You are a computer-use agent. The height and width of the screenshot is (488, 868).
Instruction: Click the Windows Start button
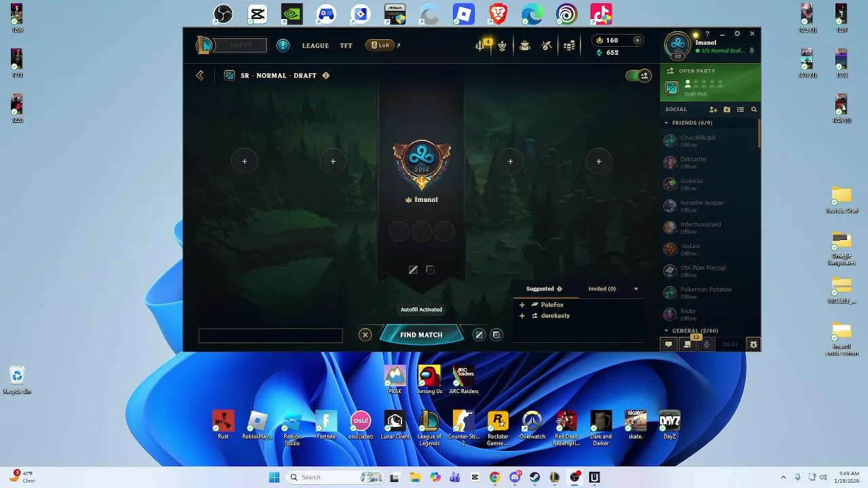click(274, 477)
